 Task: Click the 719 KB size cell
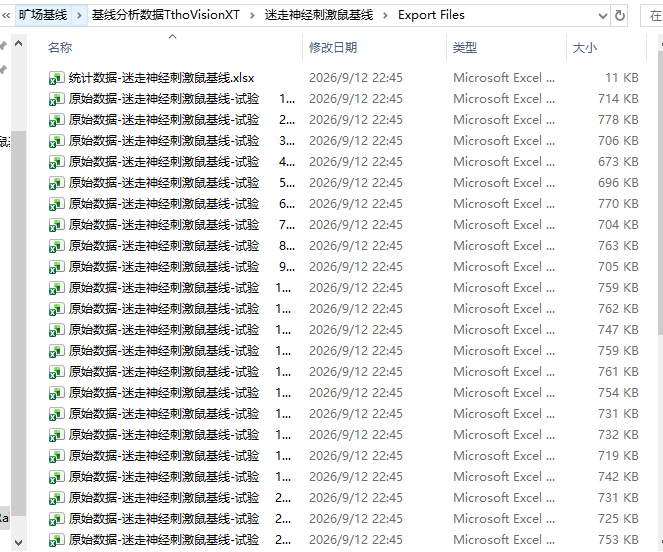coord(618,456)
